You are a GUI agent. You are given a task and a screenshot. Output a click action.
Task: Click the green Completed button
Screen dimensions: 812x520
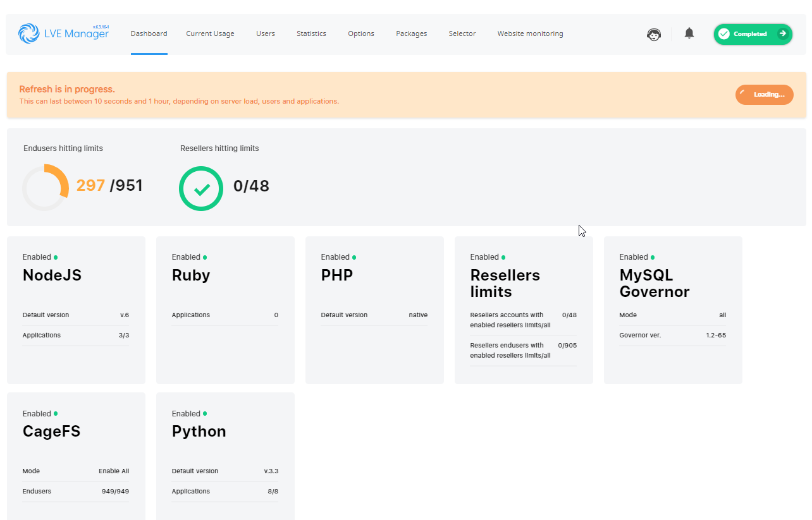[x=753, y=34]
